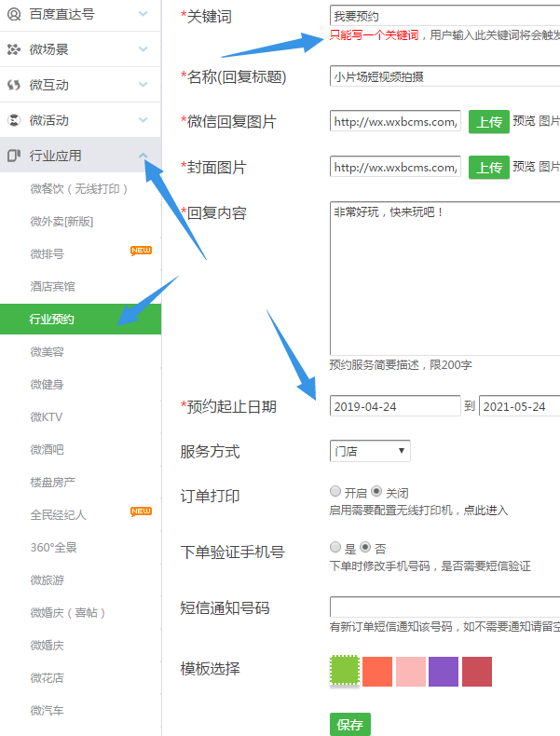Click the NEW badge beside 微排号
560x736 pixels.
point(141,251)
